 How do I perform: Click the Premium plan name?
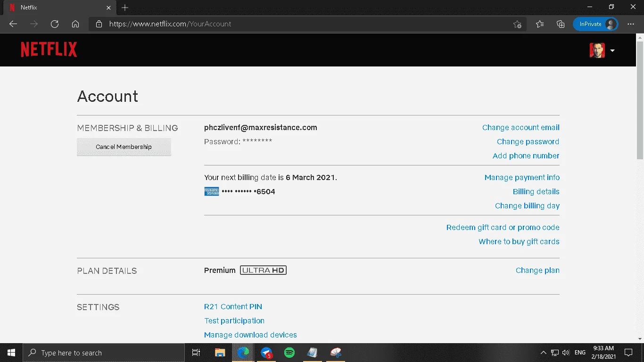point(220,270)
